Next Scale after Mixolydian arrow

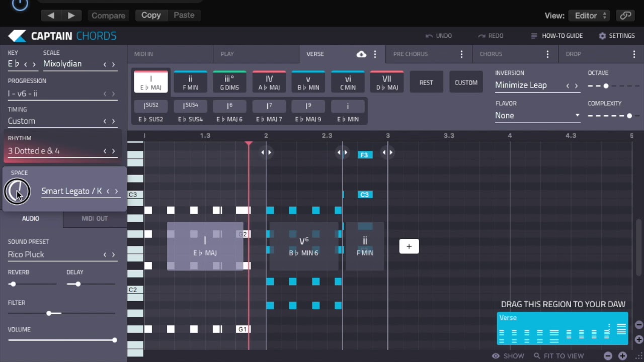click(x=113, y=64)
